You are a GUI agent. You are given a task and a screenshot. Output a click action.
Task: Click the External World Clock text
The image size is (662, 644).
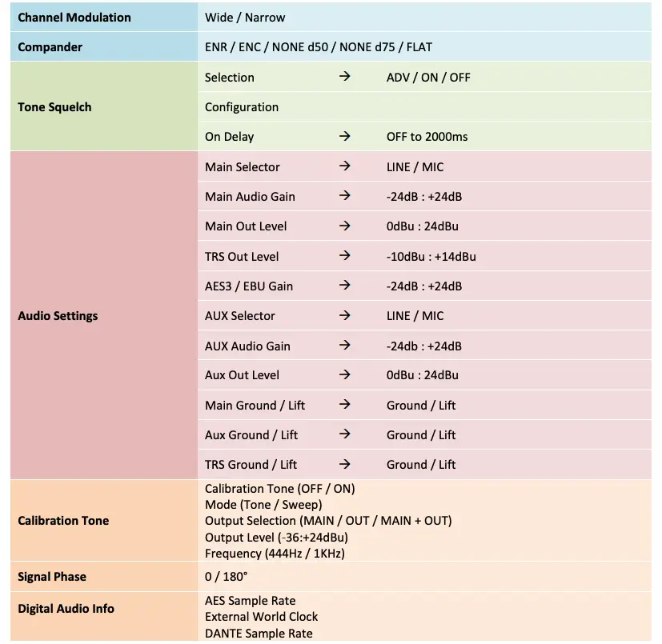point(261,617)
